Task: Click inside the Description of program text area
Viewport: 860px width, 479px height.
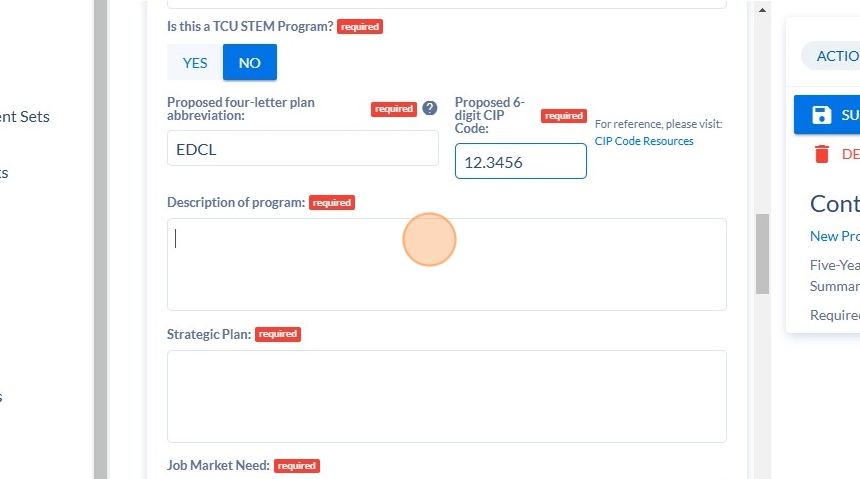Action: (x=446, y=264)
